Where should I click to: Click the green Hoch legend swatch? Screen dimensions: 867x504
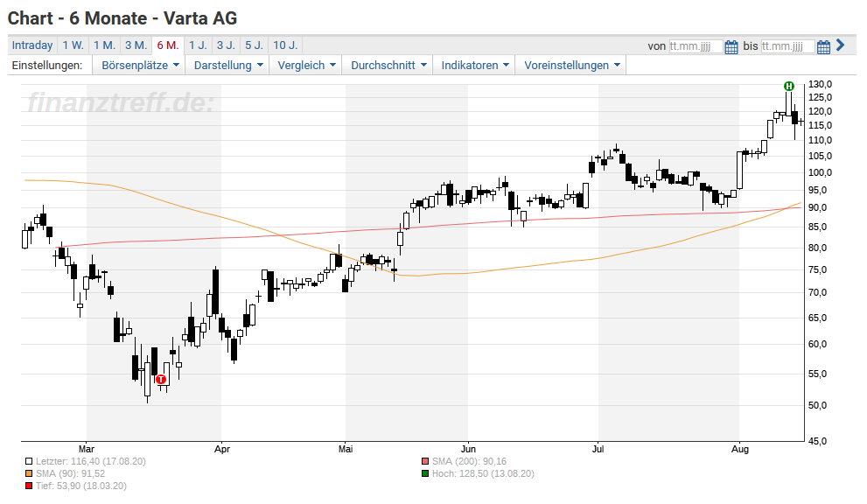425,473
